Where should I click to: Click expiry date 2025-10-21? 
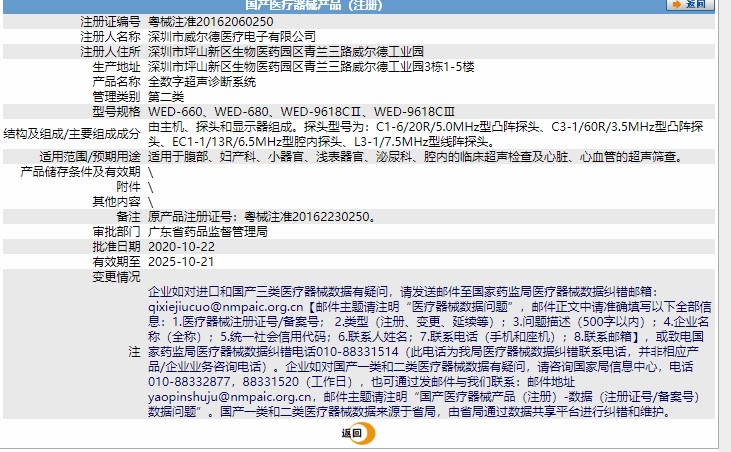[x=181, y=262]
